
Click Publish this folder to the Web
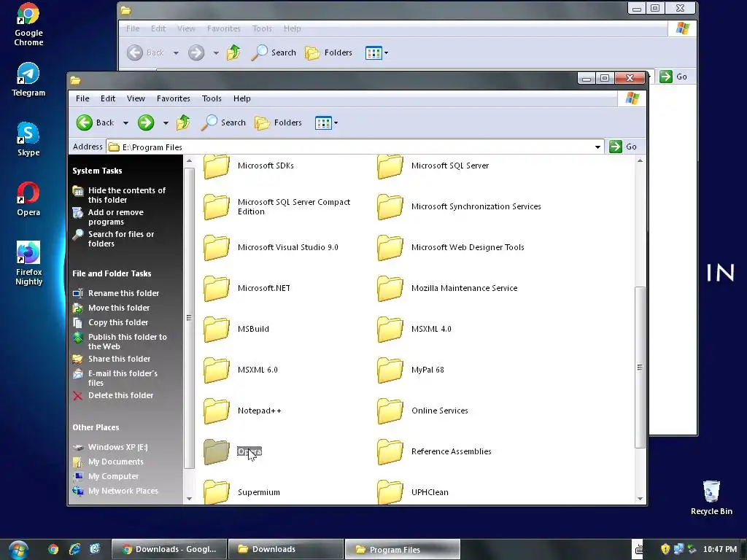[x=127, y=342]
